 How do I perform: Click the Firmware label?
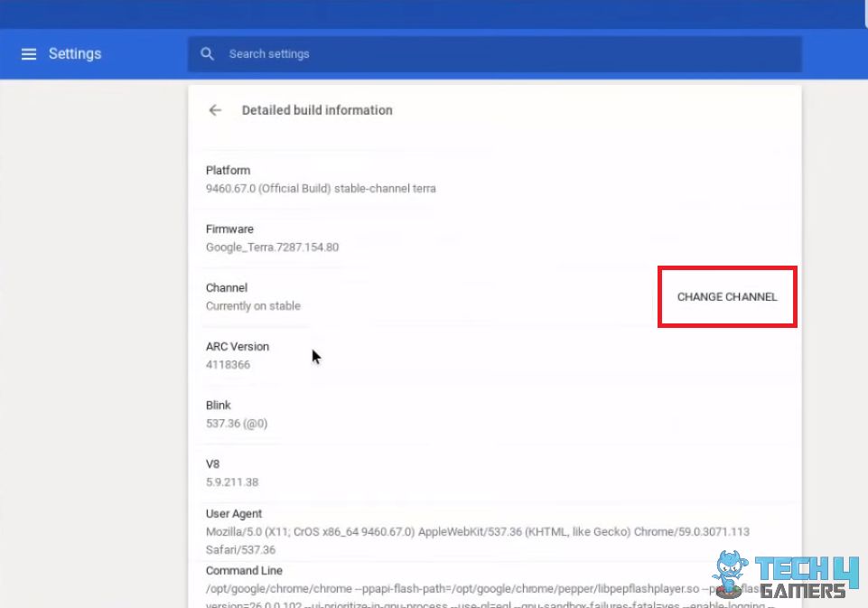click(229, 229)
